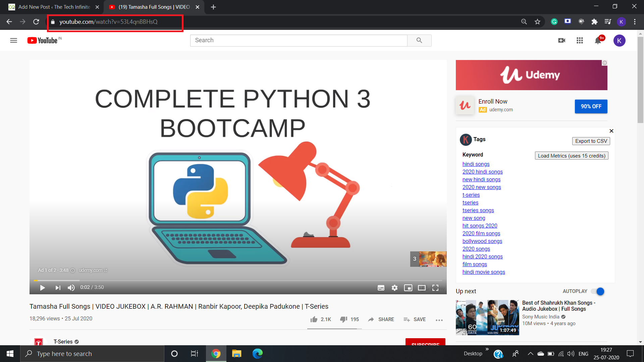
Task: Go back in browser
Action: (x=9, y=22)
